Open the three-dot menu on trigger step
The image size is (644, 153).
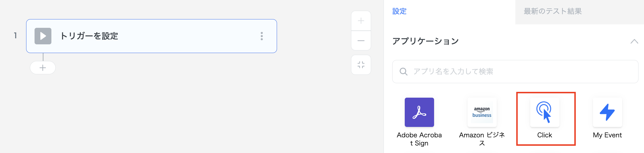[x=262, y=36]
